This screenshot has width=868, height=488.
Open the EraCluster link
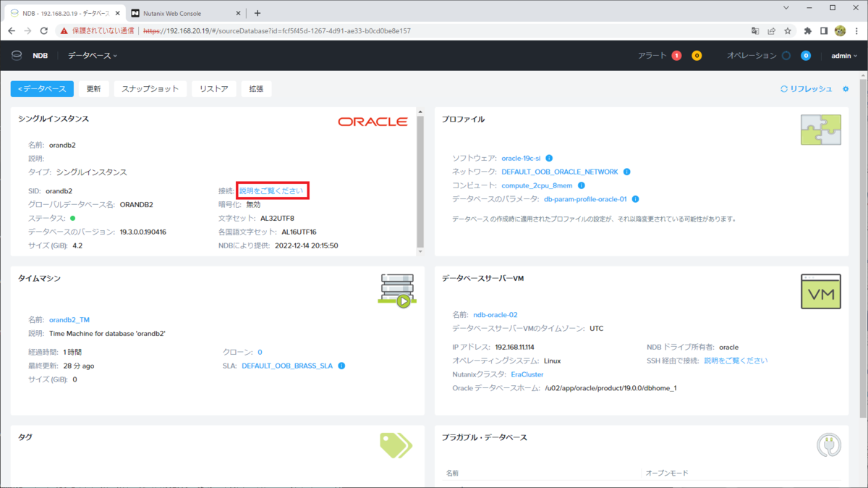[527, 374]
